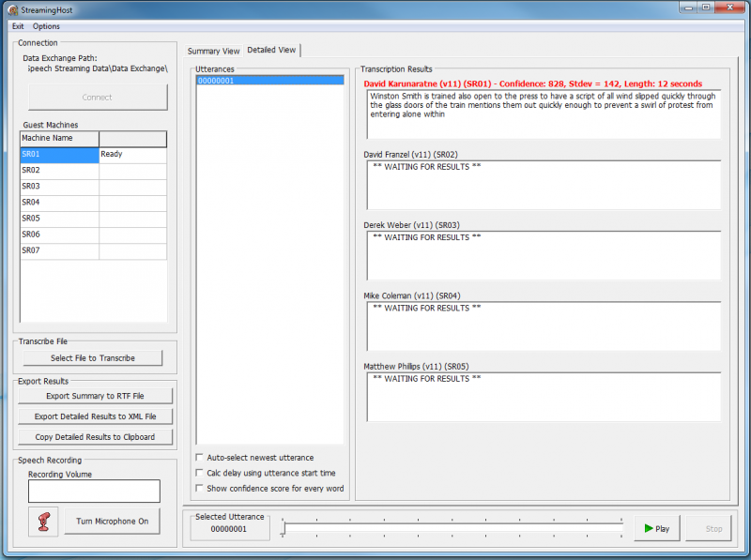Select utterance 00000001 in the list
The image size is (751, 560).
pos(269,81)
